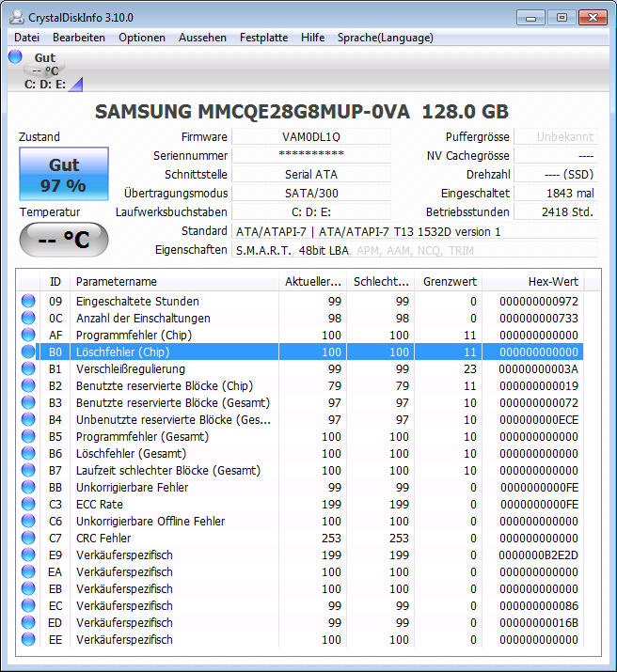The height and width of the screenshot is (672, 617).
Task: Click the Betriebsstunden value 2418 Std.
Action: tap(556, 212)
